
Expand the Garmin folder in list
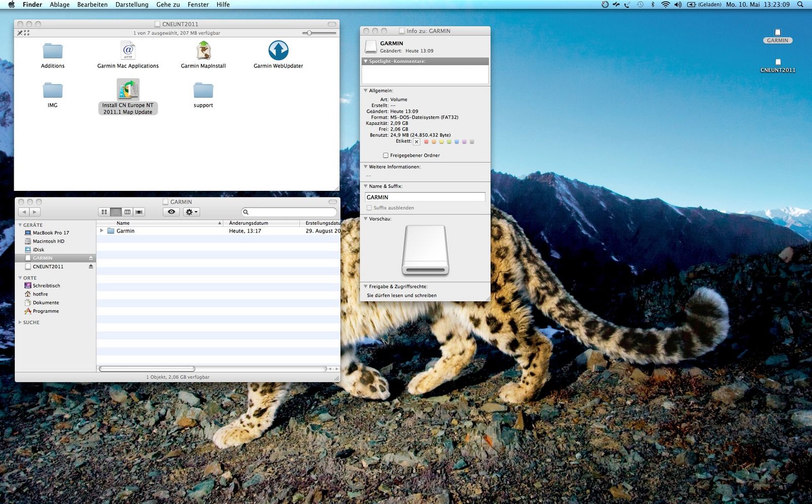[x=101, y=231]
